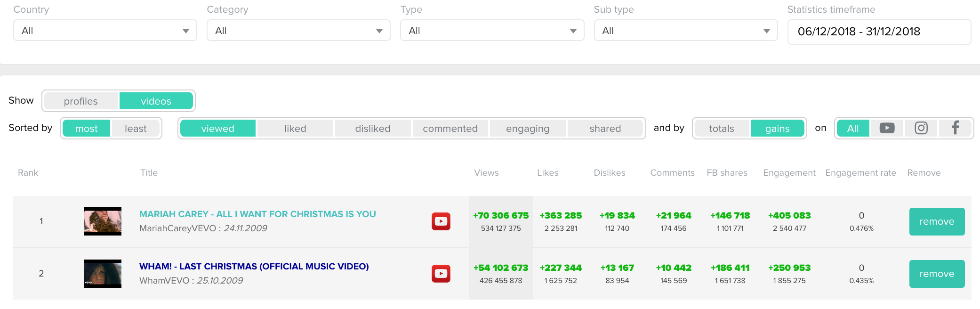The image size is (980, 309).
Task: Open Mariah Carey All I Want For Christmas link
Action: pos(257,214)
